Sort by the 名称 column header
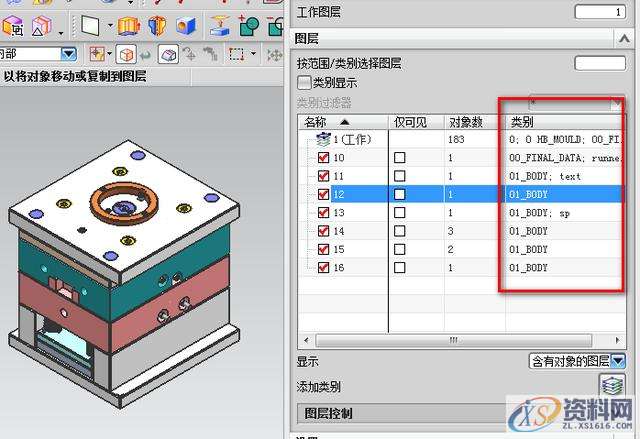Viewport: 640px width, 439px height. point(343,122)
